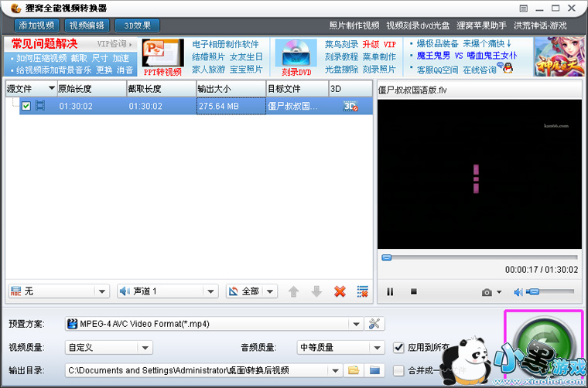Click PPT转视频 PowerPoint icon
The width and height of the screenshot is (588, 388).
tap(162, 57)
